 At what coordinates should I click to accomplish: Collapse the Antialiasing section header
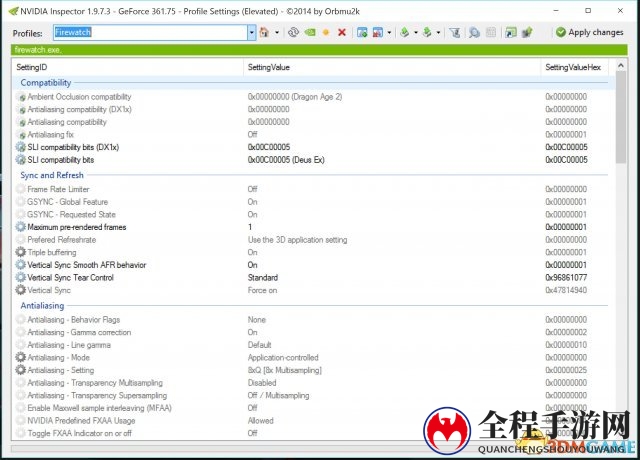42,305
